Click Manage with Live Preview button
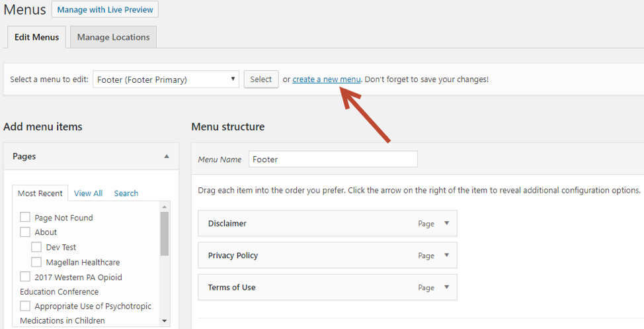This screenshot has height=329, width=644. (104, 9)
